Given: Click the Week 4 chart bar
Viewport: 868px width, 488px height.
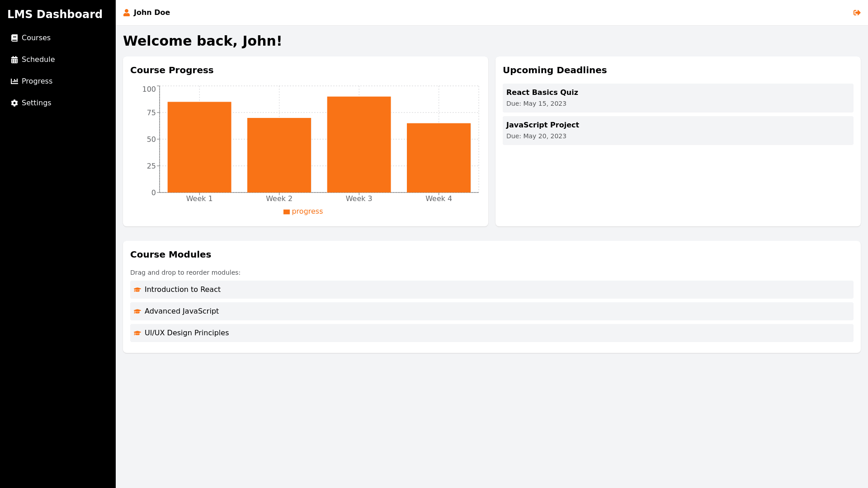Looking at the screenshot, I should (439, 158).
